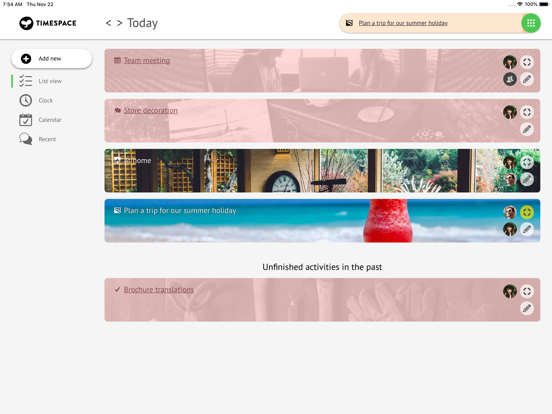Focus on Brochure translations target icon
Screen dimensions: 552x414
pos(527,291)
